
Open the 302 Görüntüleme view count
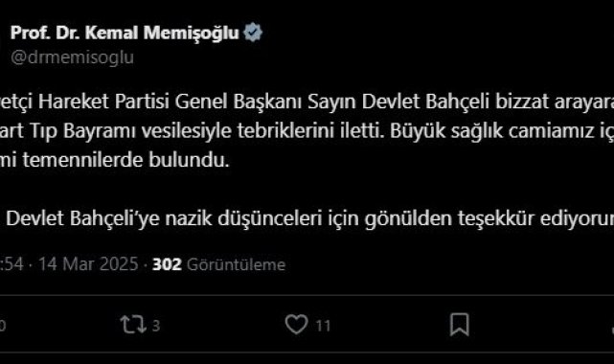tap(219, 264)
